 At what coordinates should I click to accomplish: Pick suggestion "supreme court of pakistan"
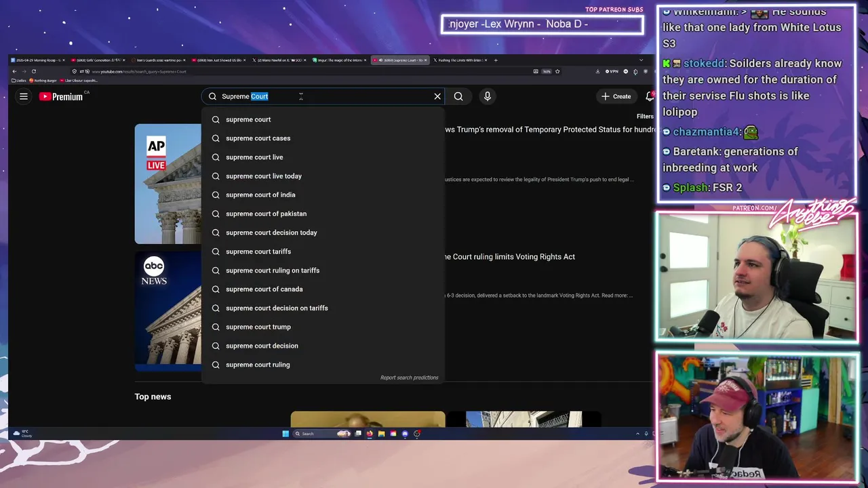323,213
